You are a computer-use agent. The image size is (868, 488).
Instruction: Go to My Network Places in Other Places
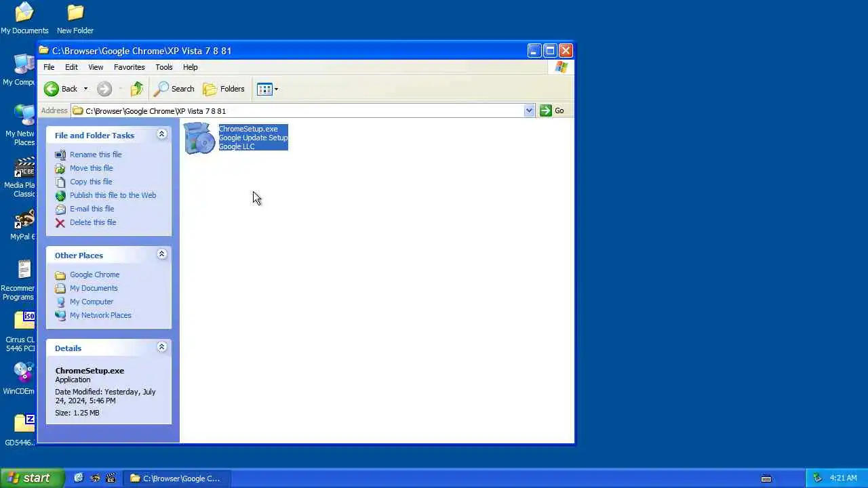tap(100, 315)
